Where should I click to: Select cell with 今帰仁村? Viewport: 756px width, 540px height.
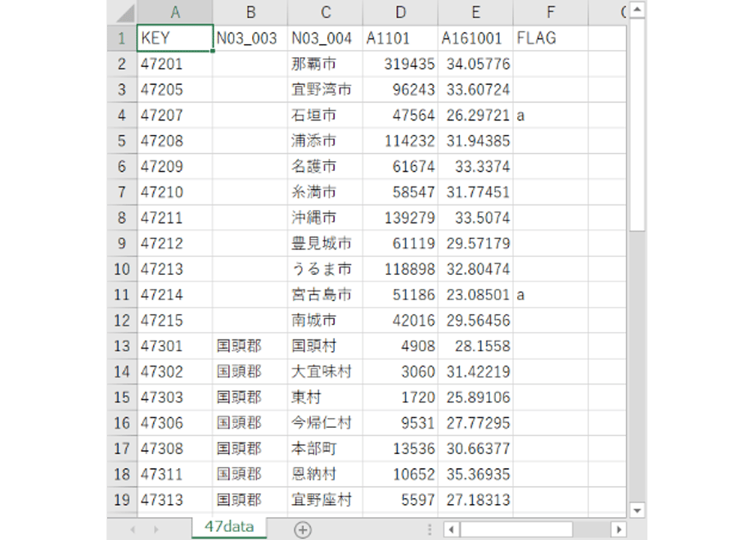pos(326,423)
